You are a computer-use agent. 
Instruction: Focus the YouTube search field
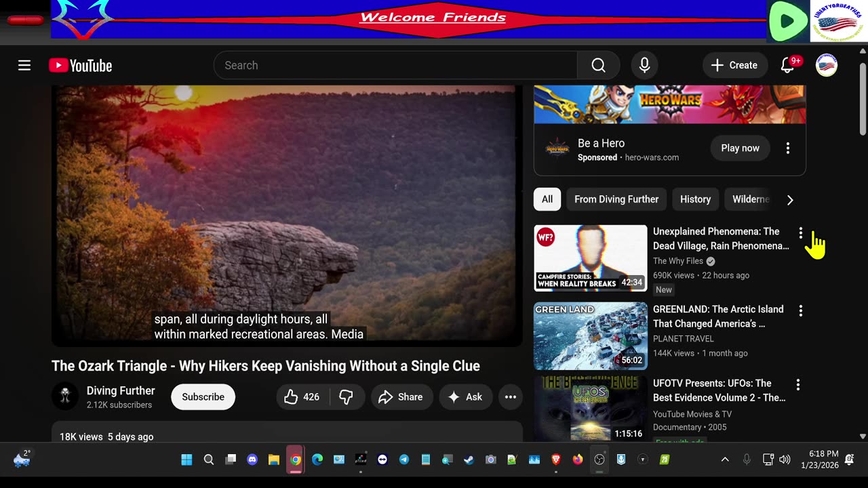(x=395, y=66)
